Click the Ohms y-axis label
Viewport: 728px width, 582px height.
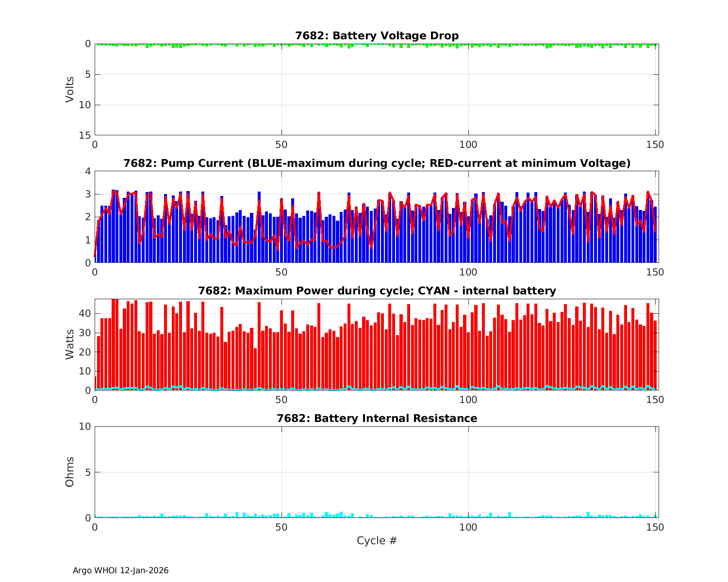(x=70, y=472)
